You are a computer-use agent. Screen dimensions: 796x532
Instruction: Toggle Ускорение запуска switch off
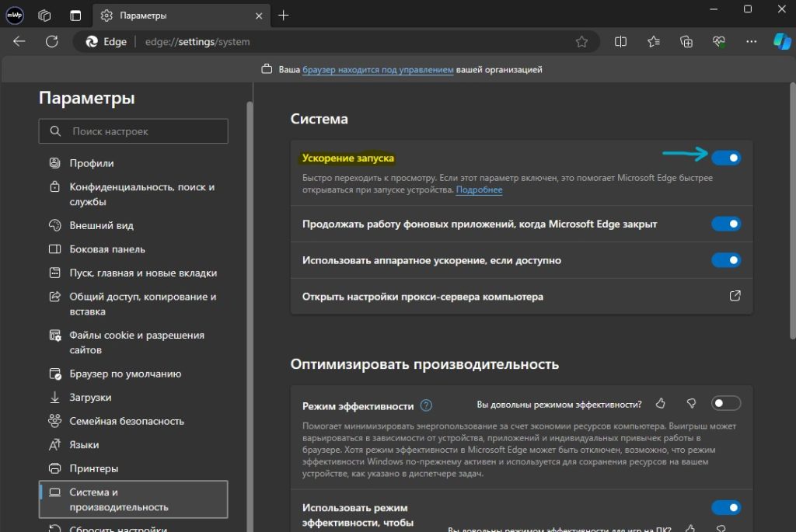click(x=726, y=158)
